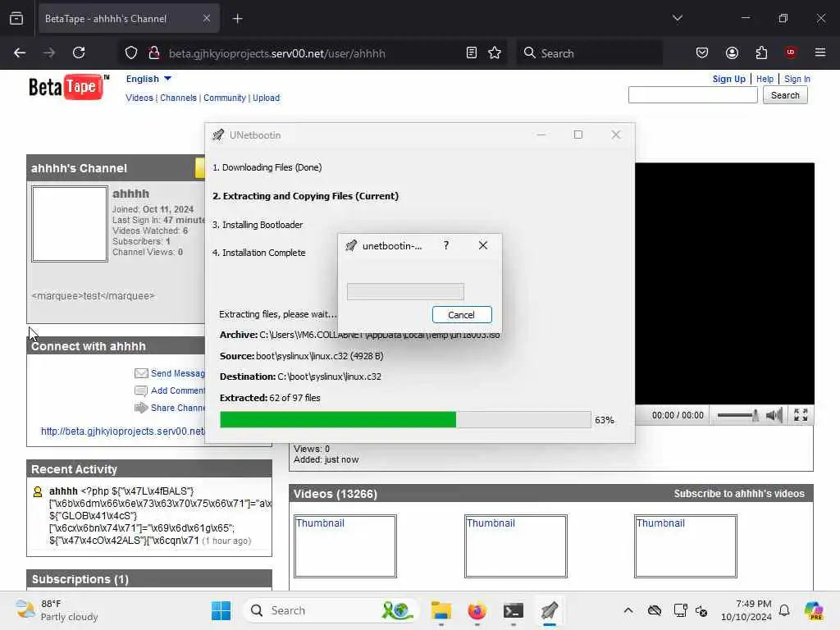Close the small unetbootin dialog
The width and height of the screenshot is (840, 630).
(482, 245)
